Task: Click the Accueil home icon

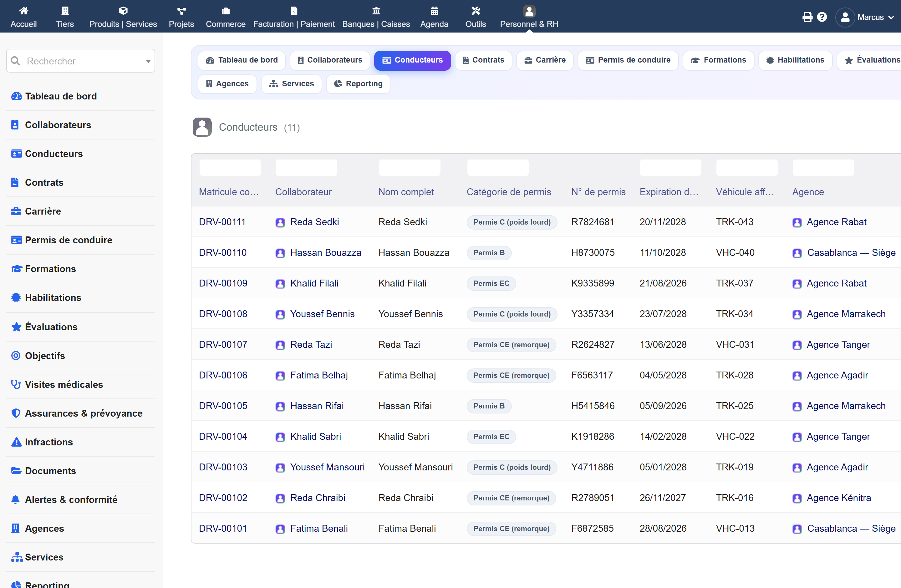Action: pyautogui.click(x=23, y=11)
